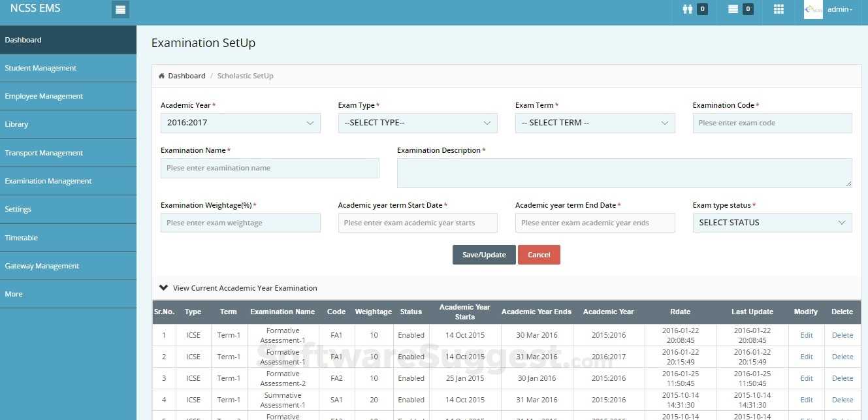The width and height of the screenshot is (868, 420).
Task: Open Employee Management in the sidebar
Action: (x=68, y=96)
